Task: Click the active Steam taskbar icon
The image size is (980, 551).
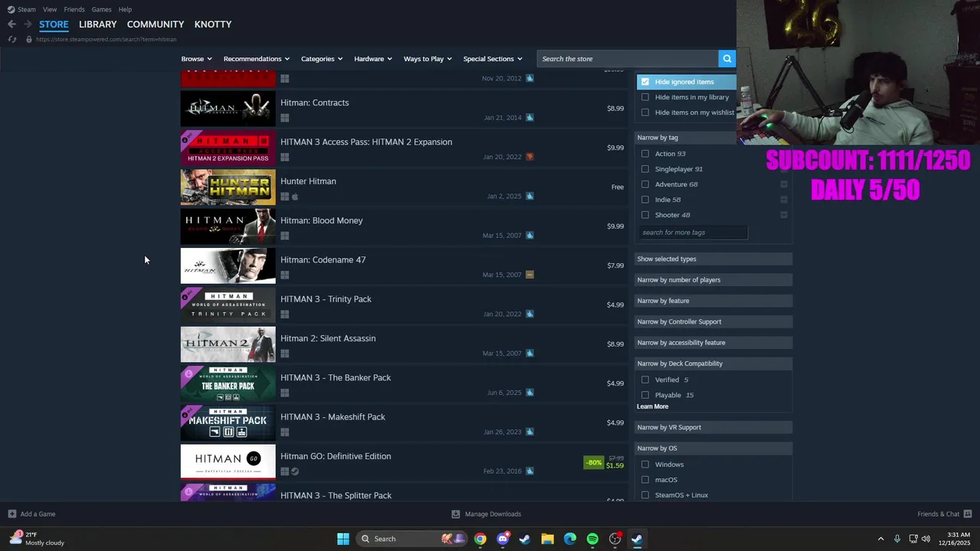Action: [x=637, y=539]
